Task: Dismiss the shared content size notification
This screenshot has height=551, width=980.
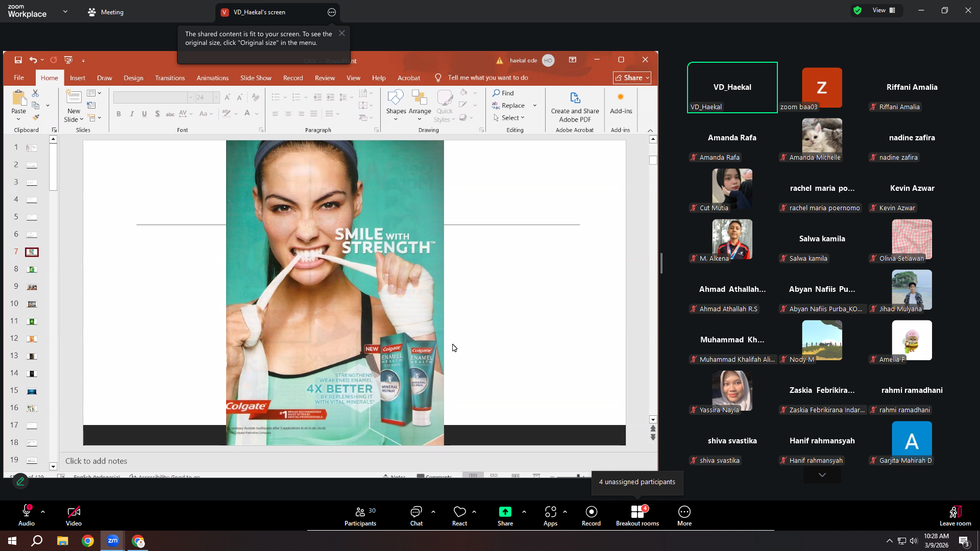Action: [342, 33]
